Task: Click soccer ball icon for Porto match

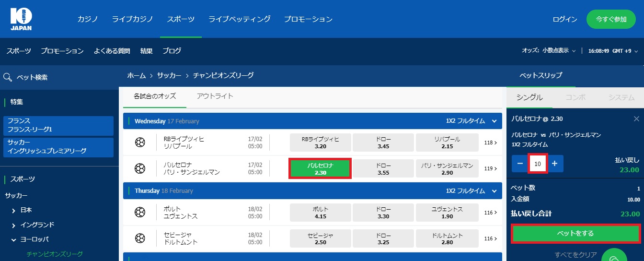Action: point(140,213)
